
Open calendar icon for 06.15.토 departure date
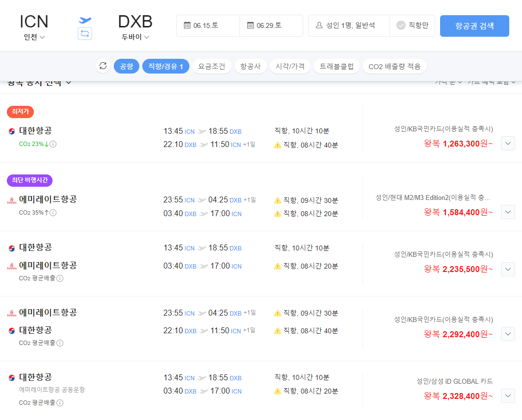coord(187,25)
